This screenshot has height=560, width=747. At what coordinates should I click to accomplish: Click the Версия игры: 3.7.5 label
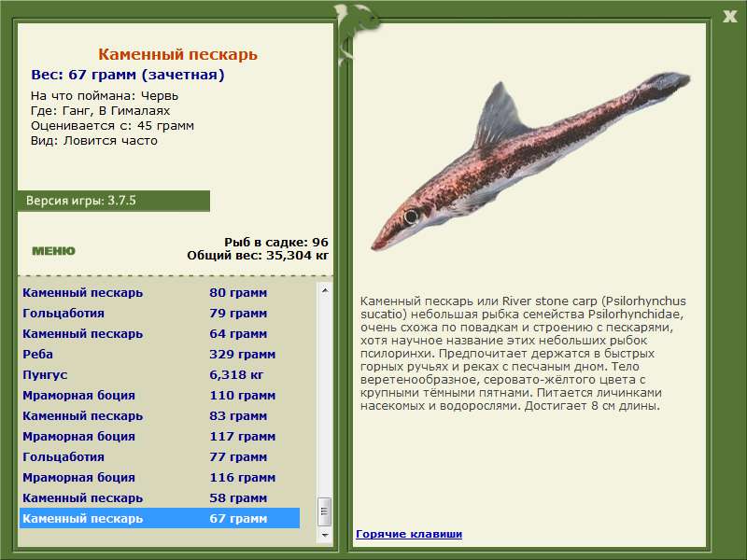81,201
